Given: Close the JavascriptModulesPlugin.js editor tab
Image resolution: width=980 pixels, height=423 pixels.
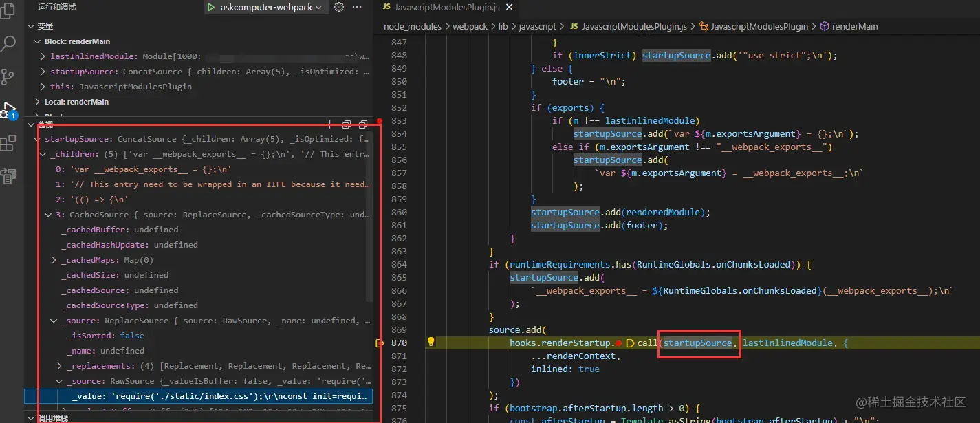Looking at the screenshot, I should pos(509,7).
